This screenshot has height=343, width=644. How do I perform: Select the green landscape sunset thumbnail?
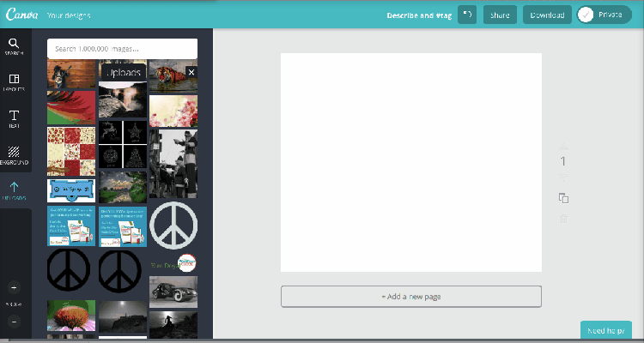click(123, 187)
